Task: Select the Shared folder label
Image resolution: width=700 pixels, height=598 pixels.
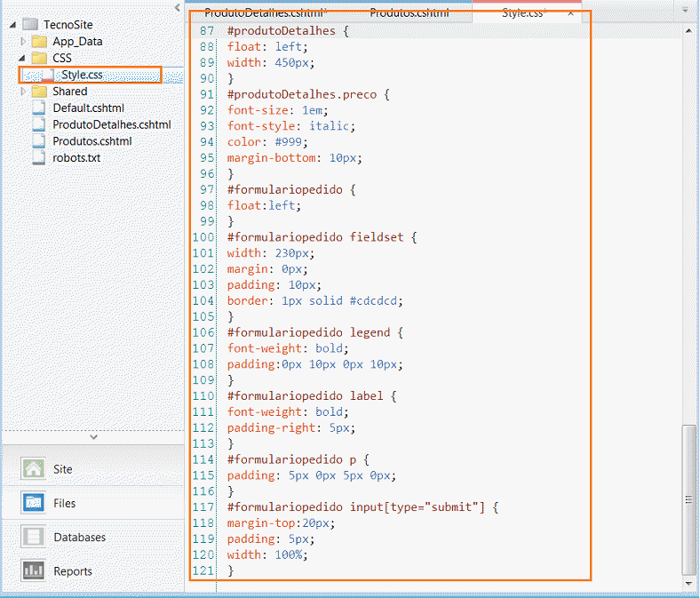Action: point(69,92)
